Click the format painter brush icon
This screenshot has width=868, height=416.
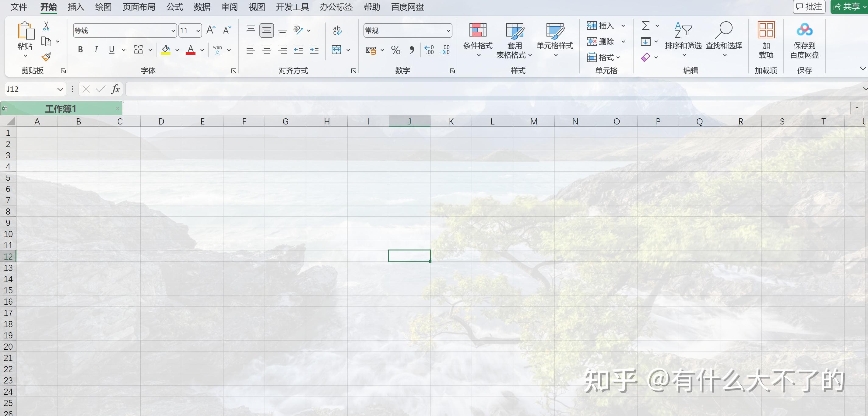47,57
